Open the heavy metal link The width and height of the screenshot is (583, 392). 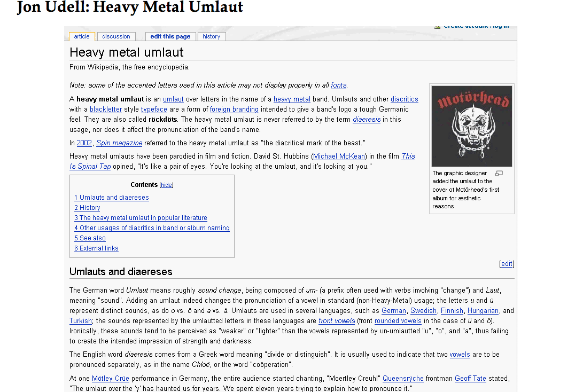pos(292,99)
